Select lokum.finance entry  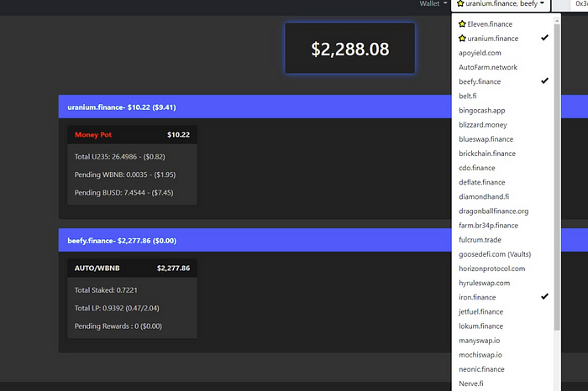click(x=480, y=326)
